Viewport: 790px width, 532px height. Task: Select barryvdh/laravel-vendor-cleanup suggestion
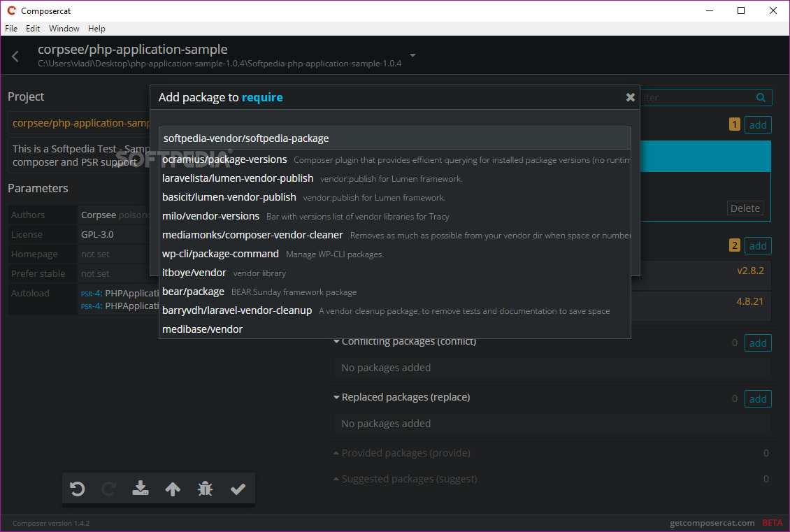(x=395, y=310)
